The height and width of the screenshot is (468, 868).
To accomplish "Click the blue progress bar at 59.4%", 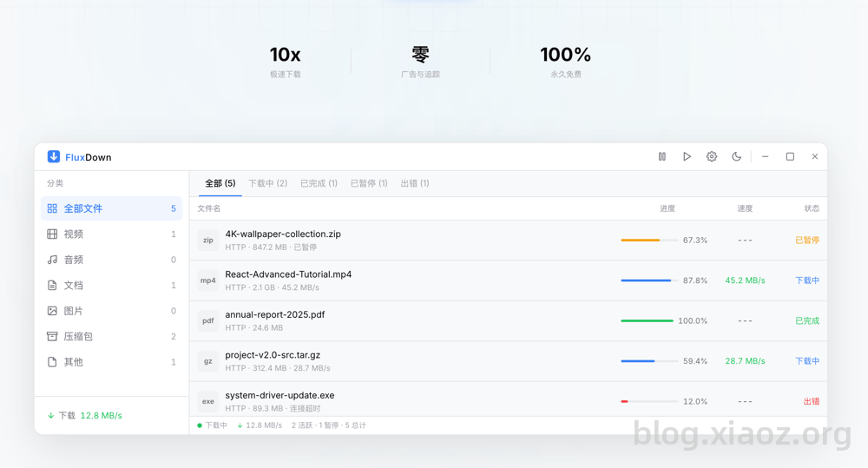I will (648, 361).
